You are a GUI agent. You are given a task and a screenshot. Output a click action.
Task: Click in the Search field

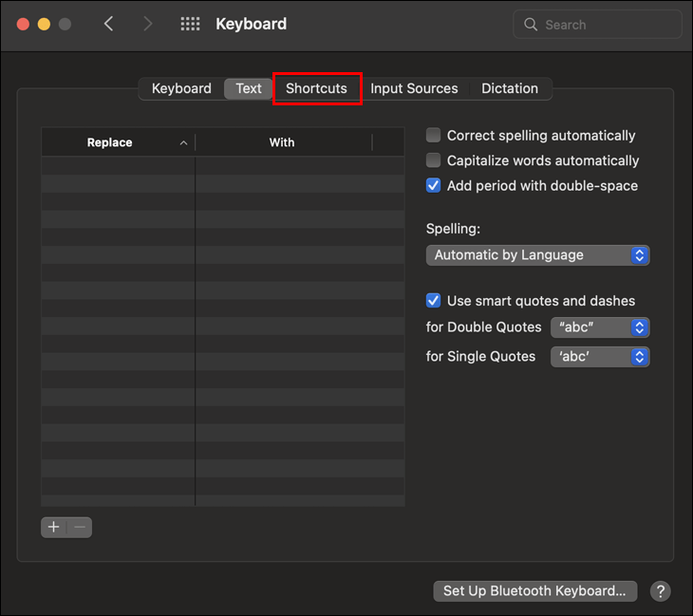[x=604, y=25]
